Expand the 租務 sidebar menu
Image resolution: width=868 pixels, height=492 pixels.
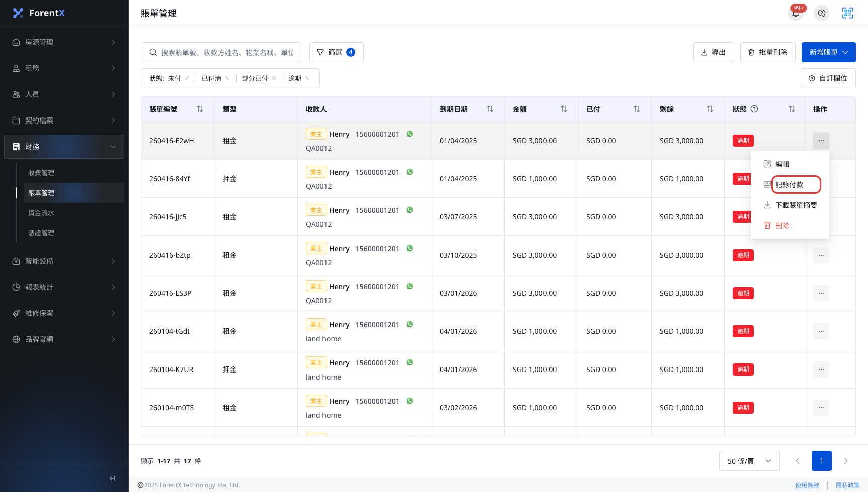click(x=64, y=68)
